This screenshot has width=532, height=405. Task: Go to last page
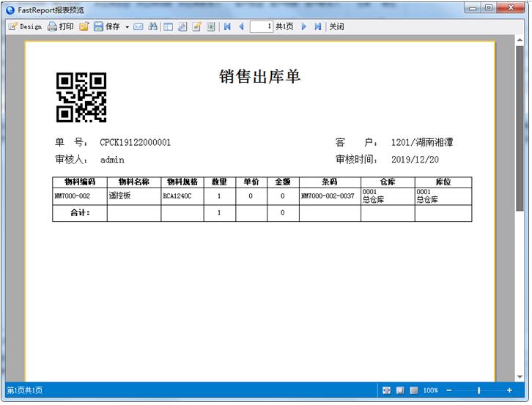click(x=318, y=26)
